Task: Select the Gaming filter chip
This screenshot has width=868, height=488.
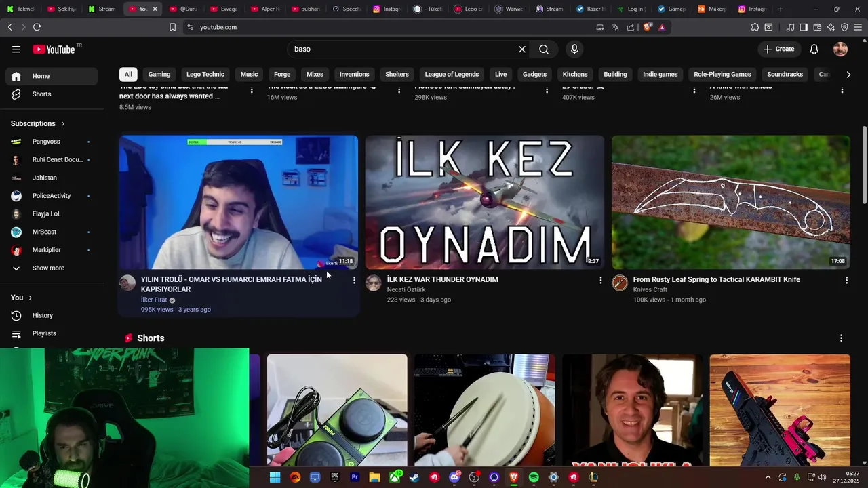Action: [x=159, y=74]
